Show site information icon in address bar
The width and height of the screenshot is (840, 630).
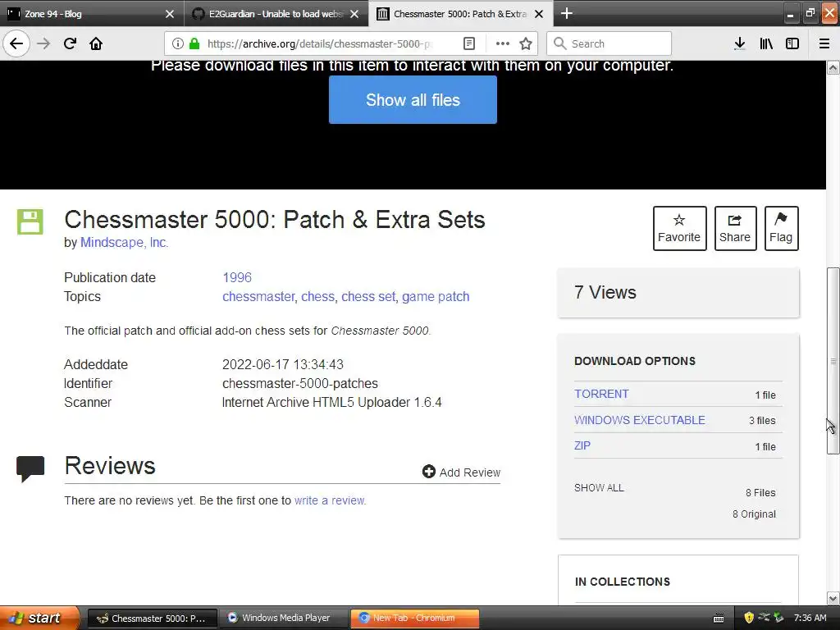pyautogui.click(x=178, y=43)
